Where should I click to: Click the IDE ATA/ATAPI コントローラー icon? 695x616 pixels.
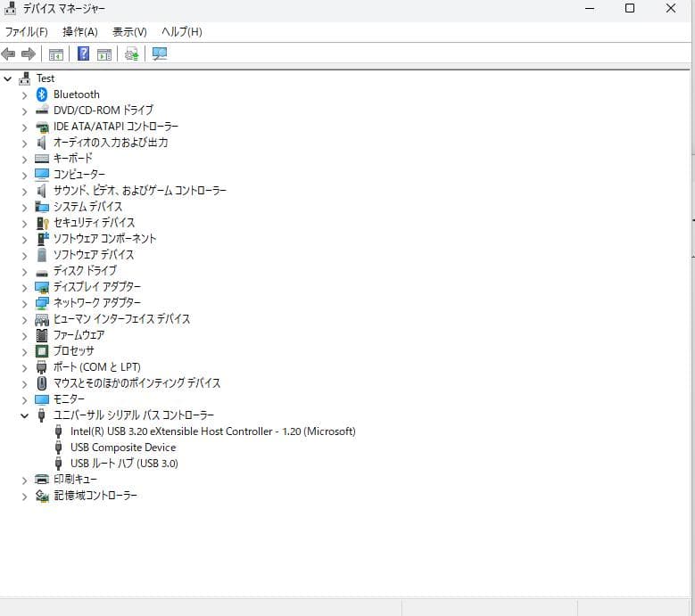[x=42, y=127]
